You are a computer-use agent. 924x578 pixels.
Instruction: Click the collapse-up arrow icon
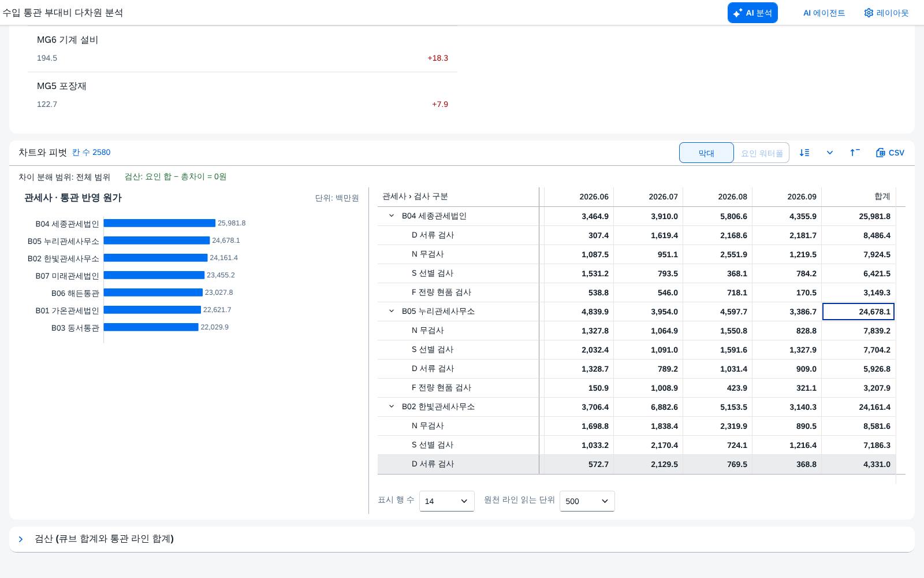[x=855, y=153]
